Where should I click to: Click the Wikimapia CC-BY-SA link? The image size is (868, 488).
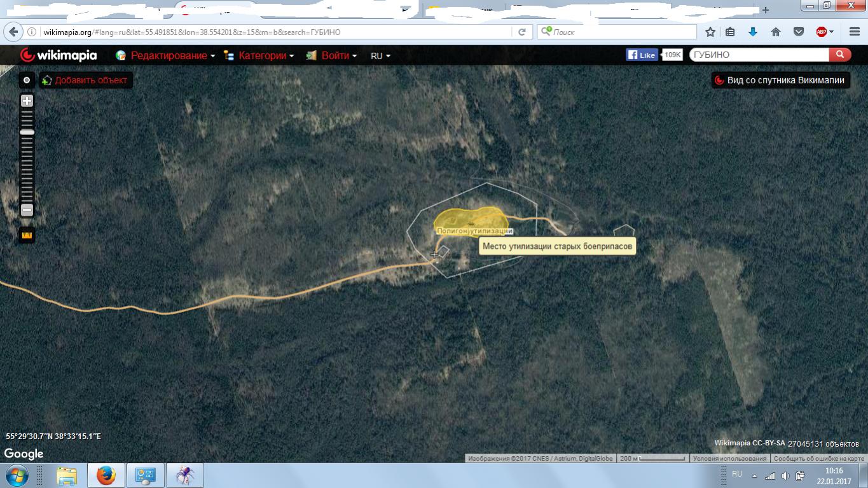[749, 443]
